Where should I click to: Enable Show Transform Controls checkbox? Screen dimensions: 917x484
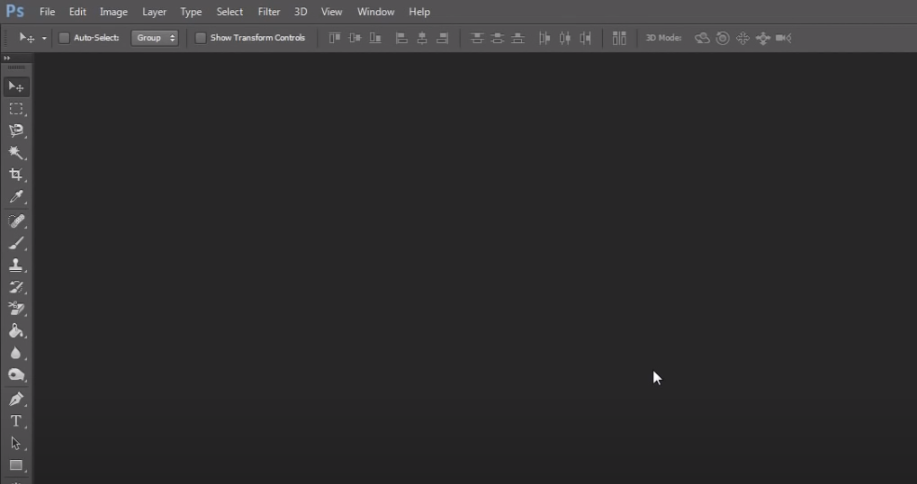[x=201, y=38]
